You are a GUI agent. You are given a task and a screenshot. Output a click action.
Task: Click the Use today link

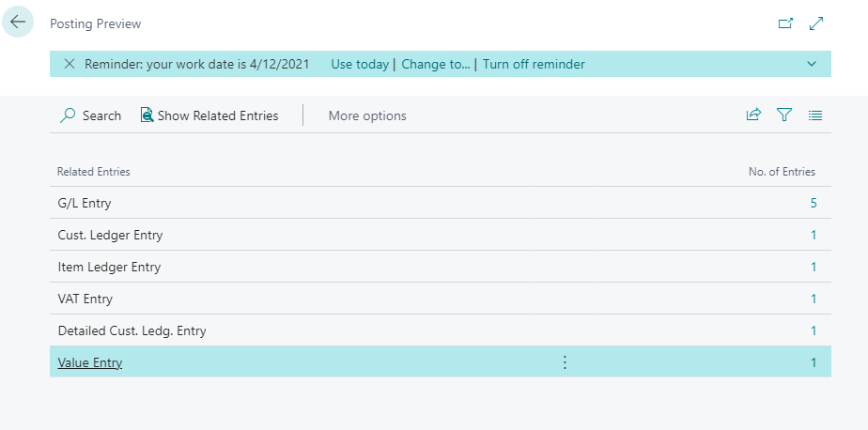tap(360, 64)
